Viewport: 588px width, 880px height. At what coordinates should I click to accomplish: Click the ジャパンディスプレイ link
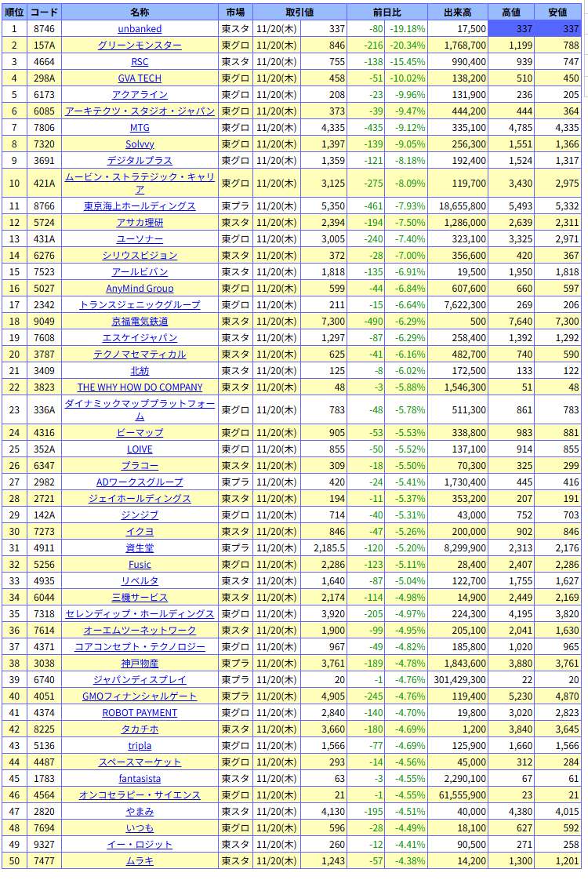(x=140, y=680)
